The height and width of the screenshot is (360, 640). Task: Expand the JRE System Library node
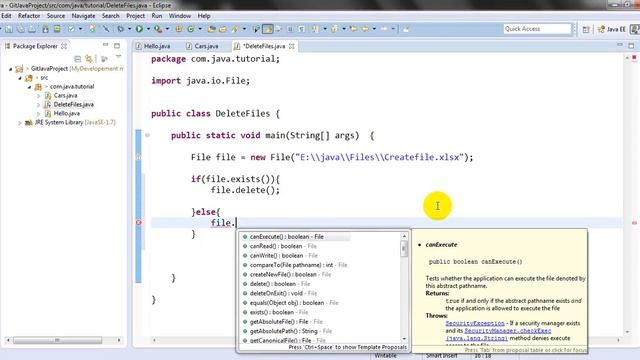point(20,123)
